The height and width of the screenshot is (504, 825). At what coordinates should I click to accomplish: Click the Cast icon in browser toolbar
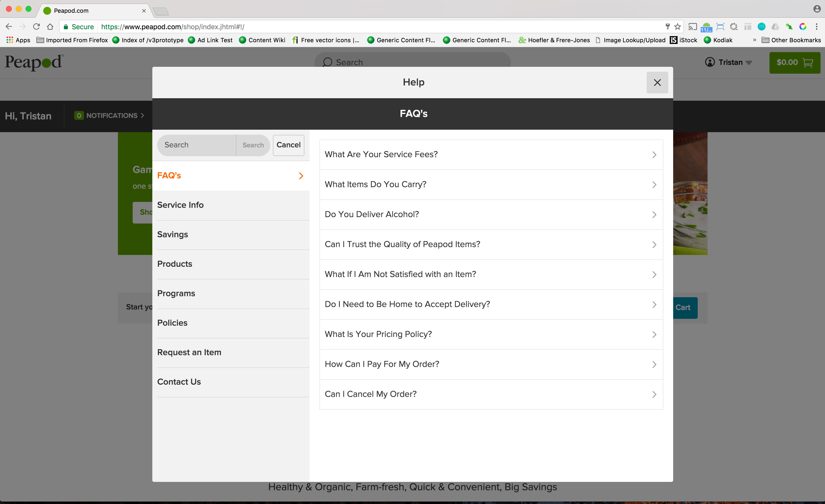(692, 27)
